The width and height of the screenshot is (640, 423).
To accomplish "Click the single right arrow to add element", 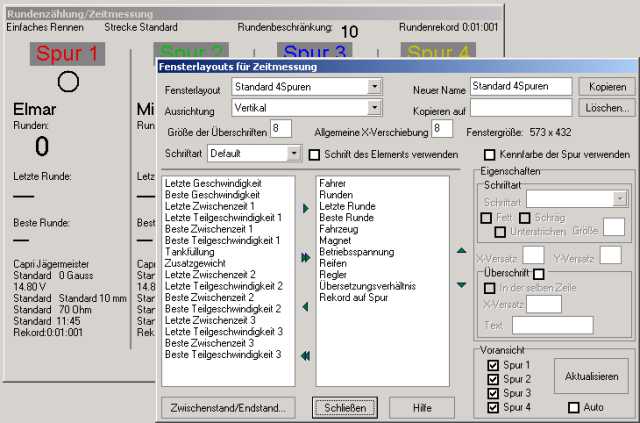I will point(305,207).
